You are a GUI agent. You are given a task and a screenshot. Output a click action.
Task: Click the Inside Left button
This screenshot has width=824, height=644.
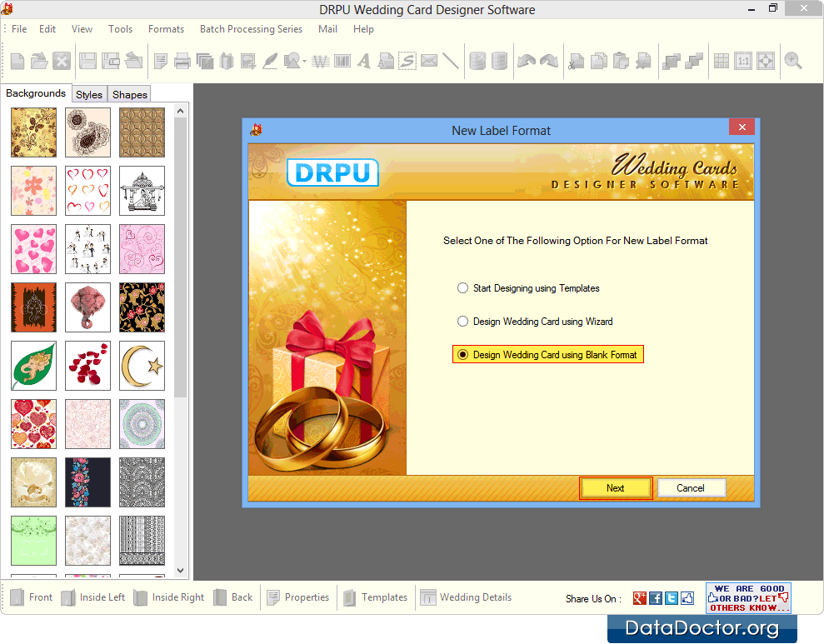93,597
